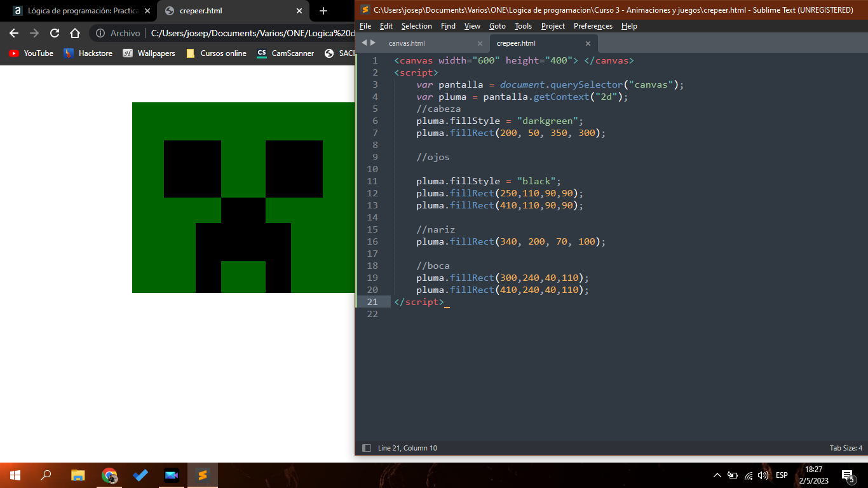Screen dimensions: 868x488
Task: Switch to canvas.html tab in Sublime
Action: coord(435,43)
